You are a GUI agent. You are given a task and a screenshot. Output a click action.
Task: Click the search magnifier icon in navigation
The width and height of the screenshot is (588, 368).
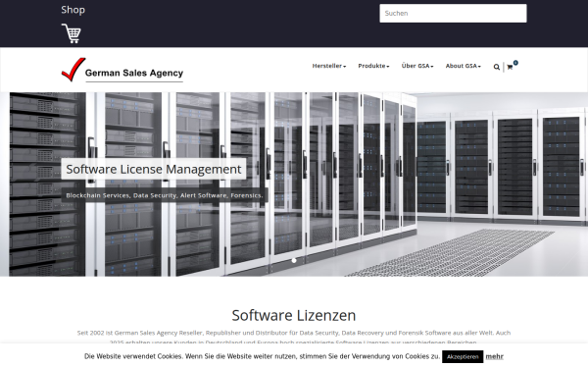497,67
